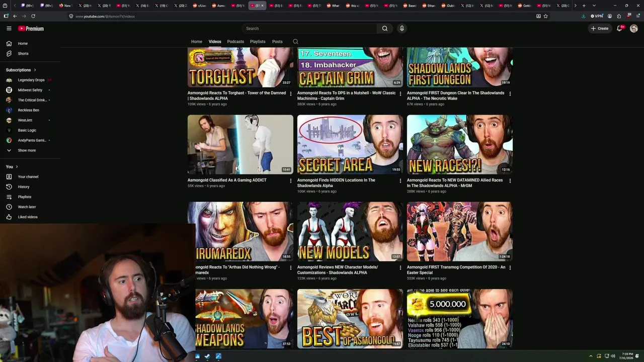
Task: Play the NEW MODELS thumbnail video
Action: tap(350, 231)
